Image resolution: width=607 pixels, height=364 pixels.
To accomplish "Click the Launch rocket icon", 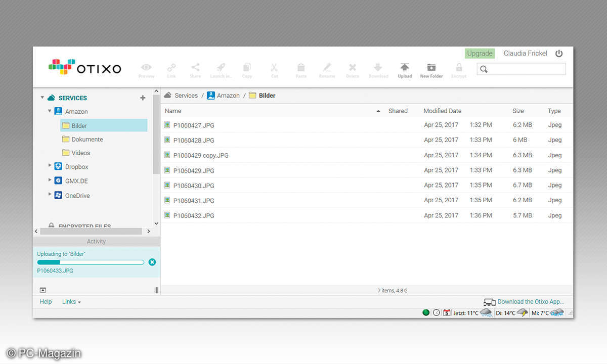I will (221, 67).
